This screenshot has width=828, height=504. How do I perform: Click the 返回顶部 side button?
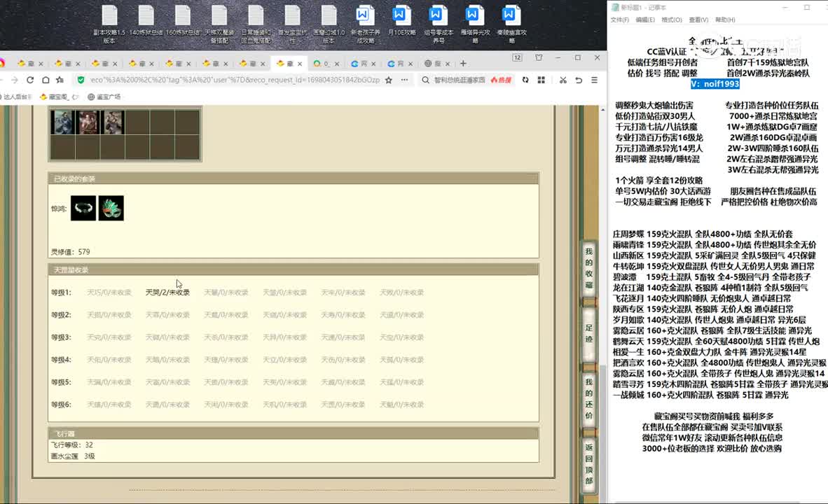tap(589, 464)
